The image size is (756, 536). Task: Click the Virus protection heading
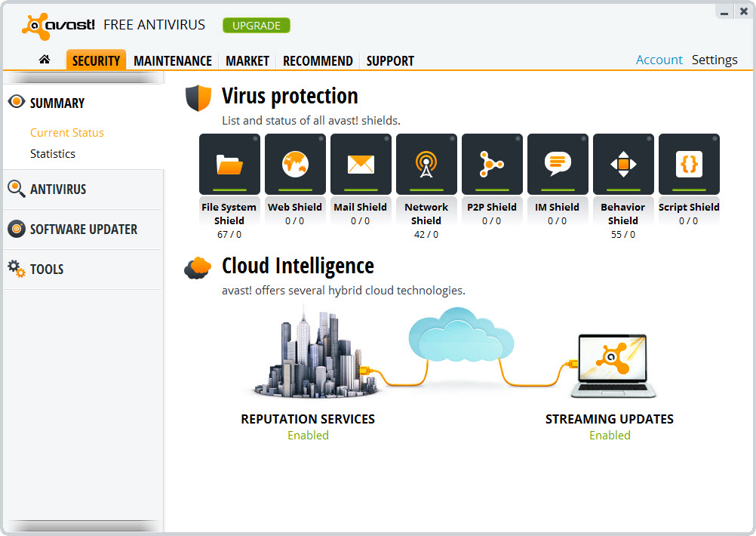coord(290,97)
